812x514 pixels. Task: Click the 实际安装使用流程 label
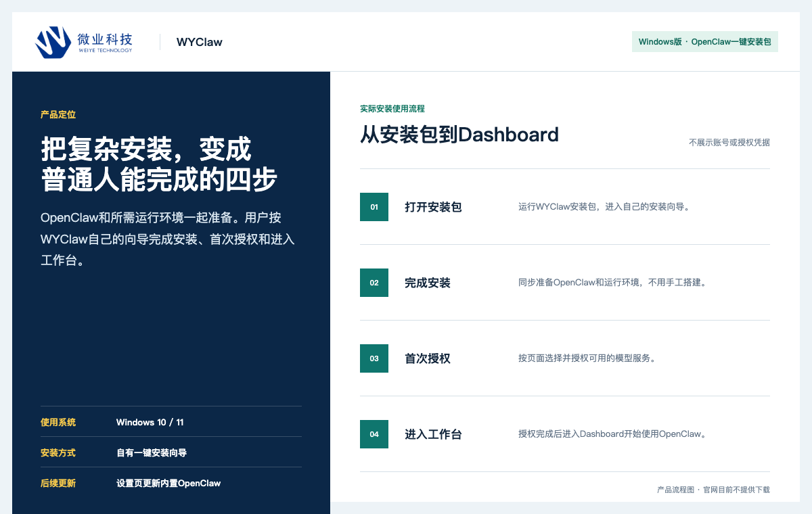[x=392, y=109]
